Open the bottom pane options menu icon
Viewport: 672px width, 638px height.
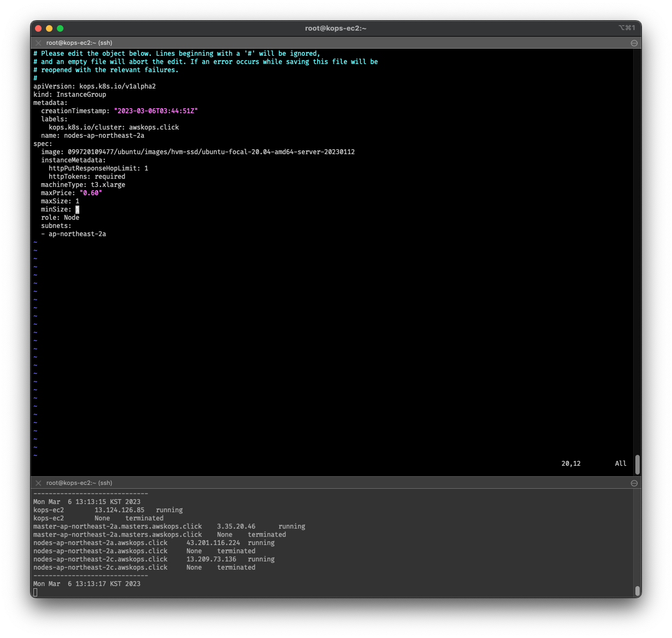click(x=634, y=483)
